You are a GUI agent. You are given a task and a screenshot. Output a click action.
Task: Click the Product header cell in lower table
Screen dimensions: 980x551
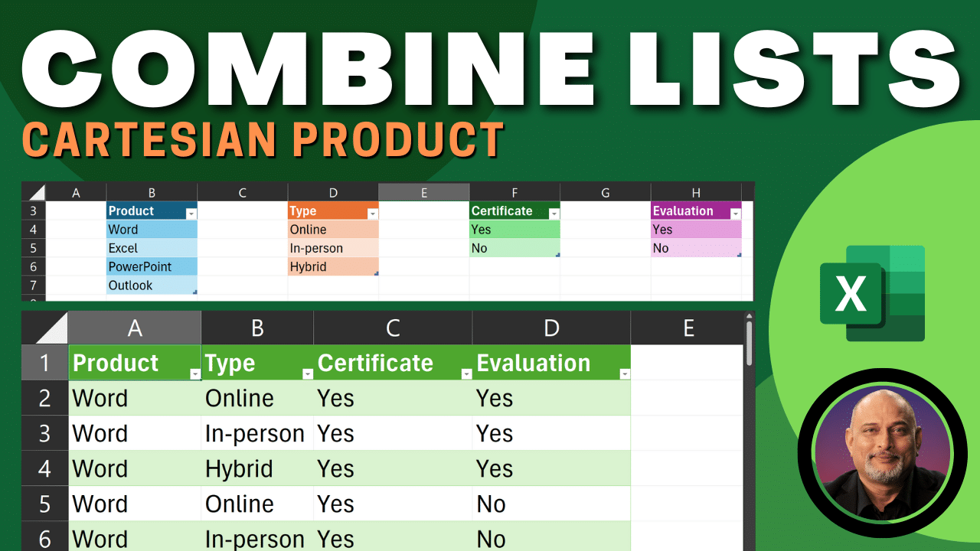point(135,363)
